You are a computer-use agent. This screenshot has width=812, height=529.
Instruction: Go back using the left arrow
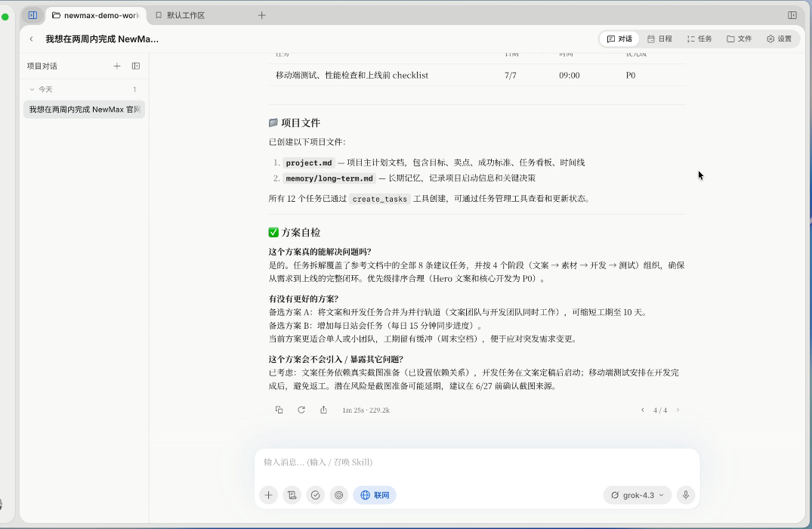point(31,39)
